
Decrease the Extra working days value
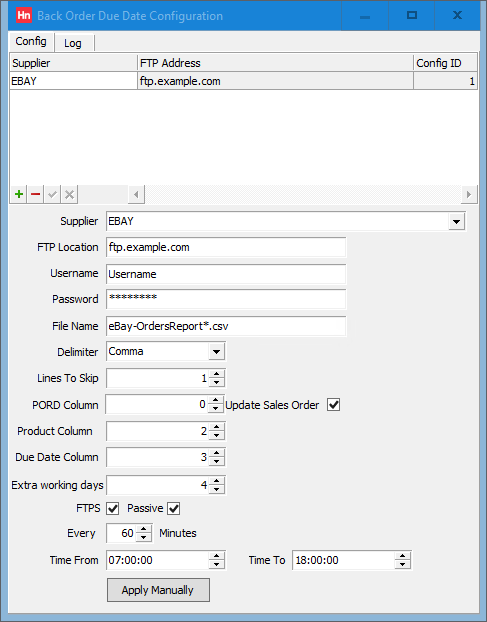(217, 489)
